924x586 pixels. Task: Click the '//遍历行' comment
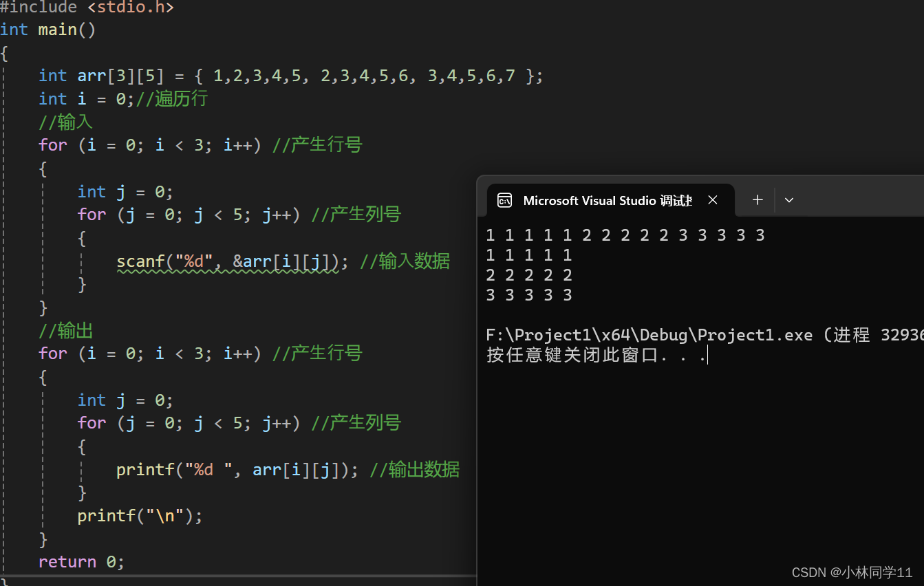tap(171, 99)
